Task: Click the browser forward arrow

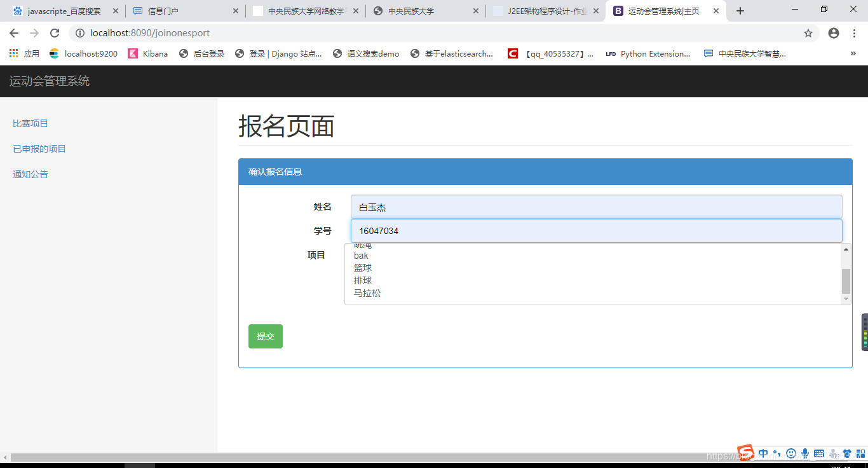Action: pos(34,33)
